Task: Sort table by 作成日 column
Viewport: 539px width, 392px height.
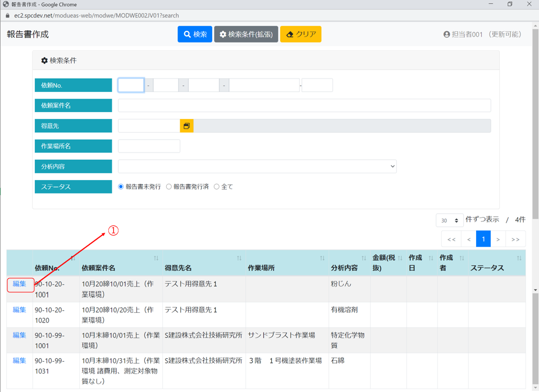Action: tap(431, 258)
